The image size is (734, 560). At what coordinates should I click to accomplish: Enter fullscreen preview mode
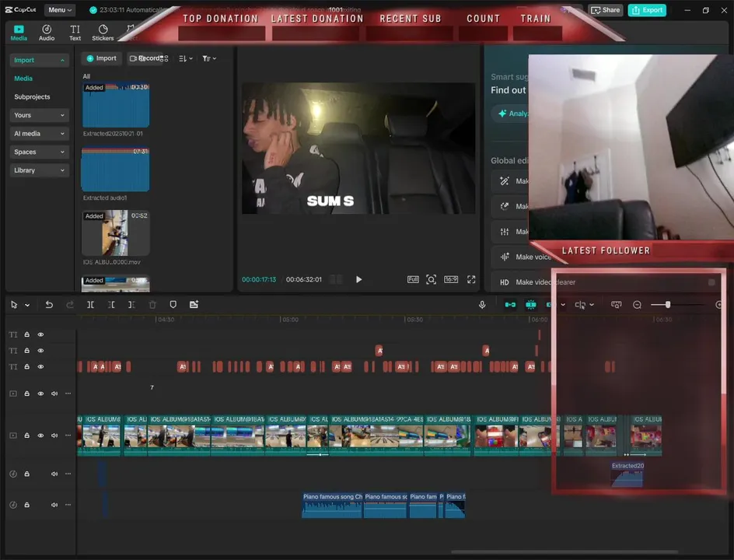coord(471,279)
